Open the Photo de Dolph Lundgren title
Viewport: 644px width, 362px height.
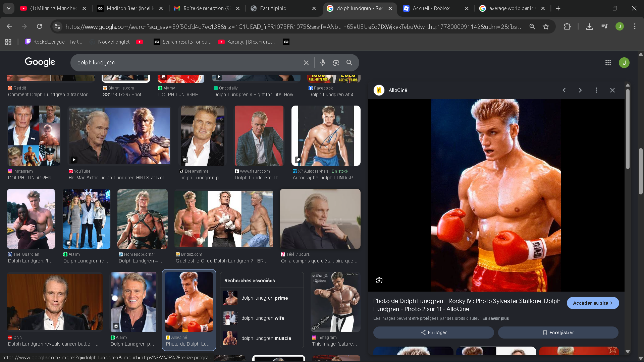click(467, 305)
